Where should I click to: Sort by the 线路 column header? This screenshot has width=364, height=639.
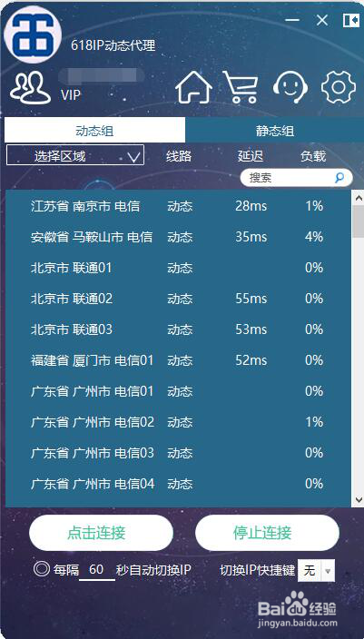tap(179, 156)
